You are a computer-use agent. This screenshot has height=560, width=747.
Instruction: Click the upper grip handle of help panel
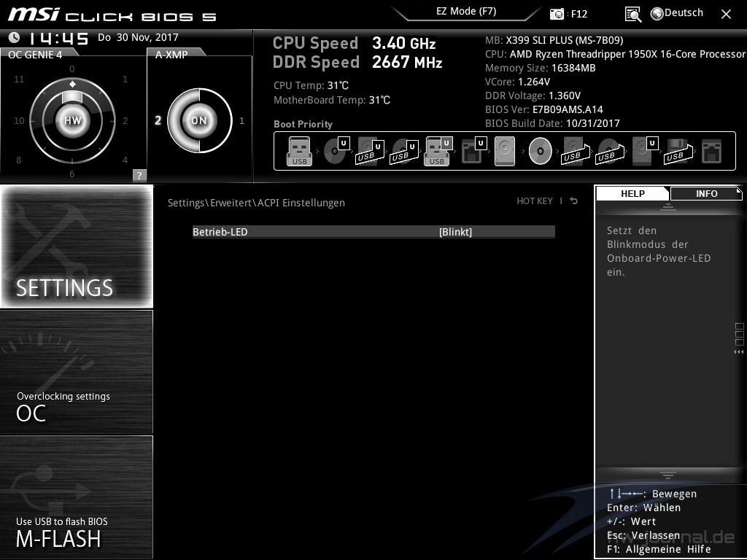click(668, 207)
